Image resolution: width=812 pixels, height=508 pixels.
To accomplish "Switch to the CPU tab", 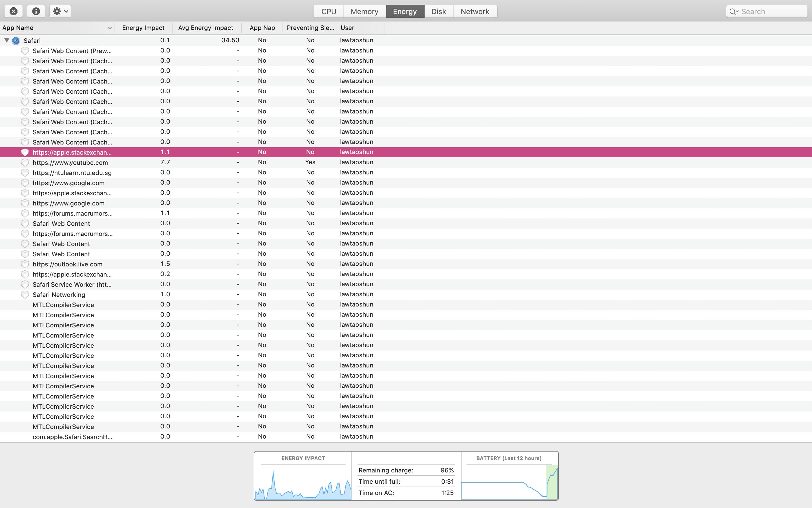I will point(328,11).
